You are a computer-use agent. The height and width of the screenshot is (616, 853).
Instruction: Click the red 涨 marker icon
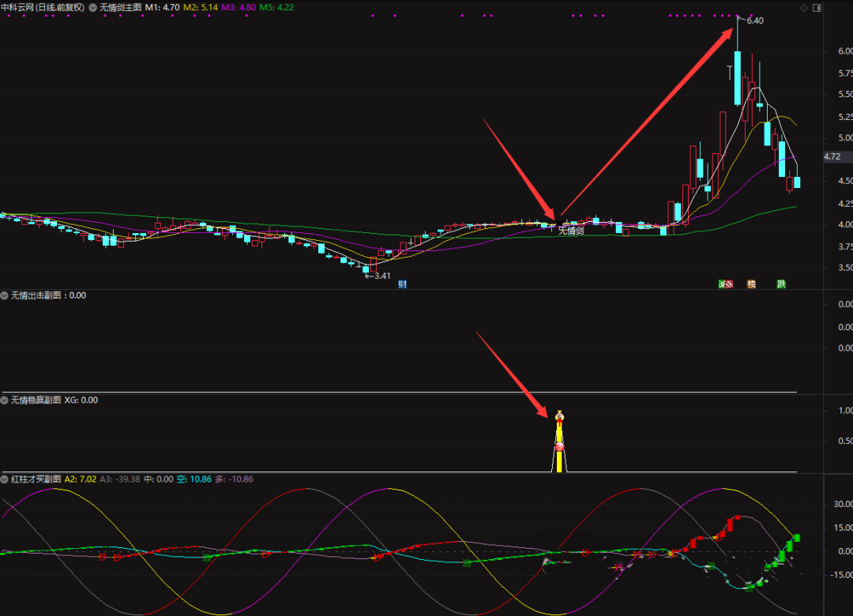coord(728,284)
